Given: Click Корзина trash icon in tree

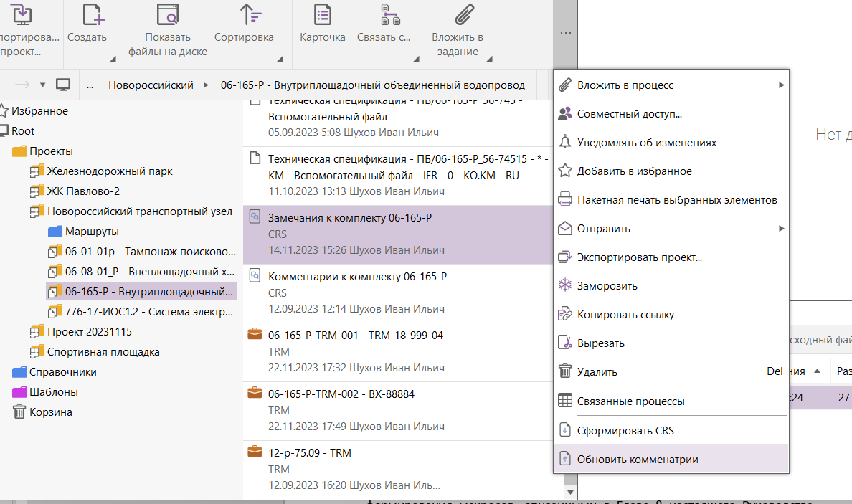Looking at the screenshot, I should tap(19, 412).
